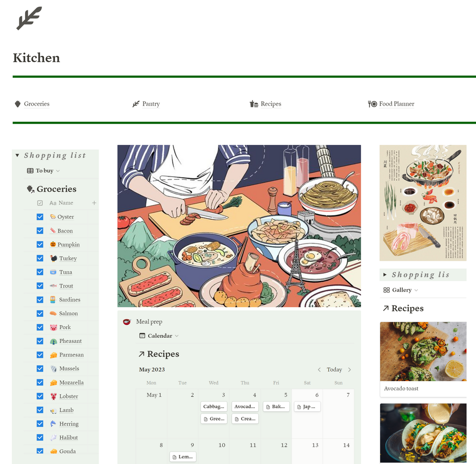Jump to Today in the calendar

pos(334,370)
